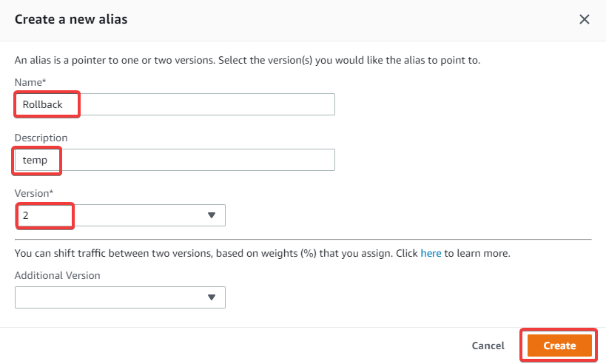
Task: Open the 'here' learn more link
Action: click(x=431, y=253)
